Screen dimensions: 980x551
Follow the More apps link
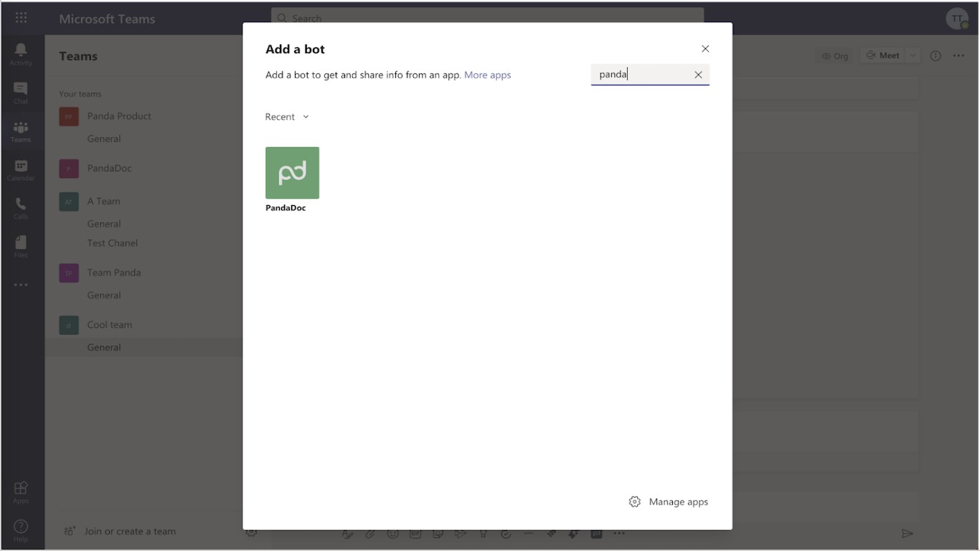(488, 75)
